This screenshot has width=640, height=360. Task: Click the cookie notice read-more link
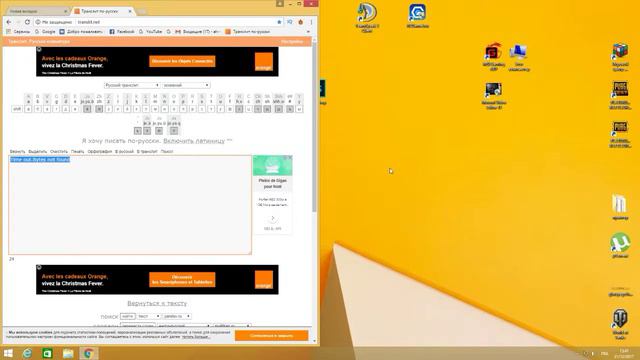click(x=196, y=337)
